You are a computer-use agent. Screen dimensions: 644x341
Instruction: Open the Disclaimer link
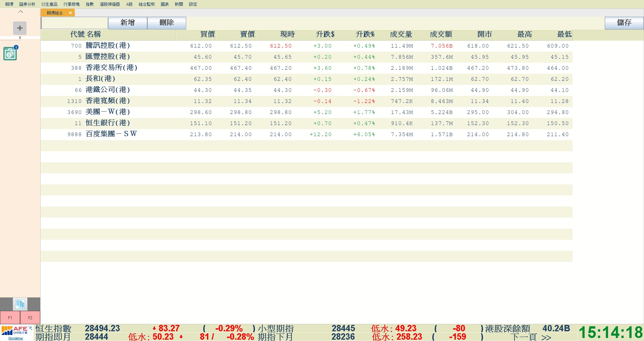point(16,338)
